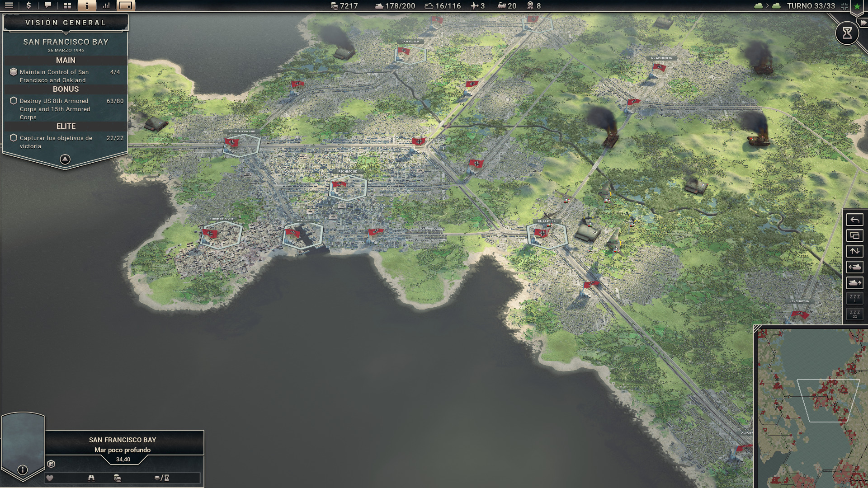The height and width of the screenshot is (488, 868).
Task: Click the switch unit overlapping squares button
Action: 854,235
